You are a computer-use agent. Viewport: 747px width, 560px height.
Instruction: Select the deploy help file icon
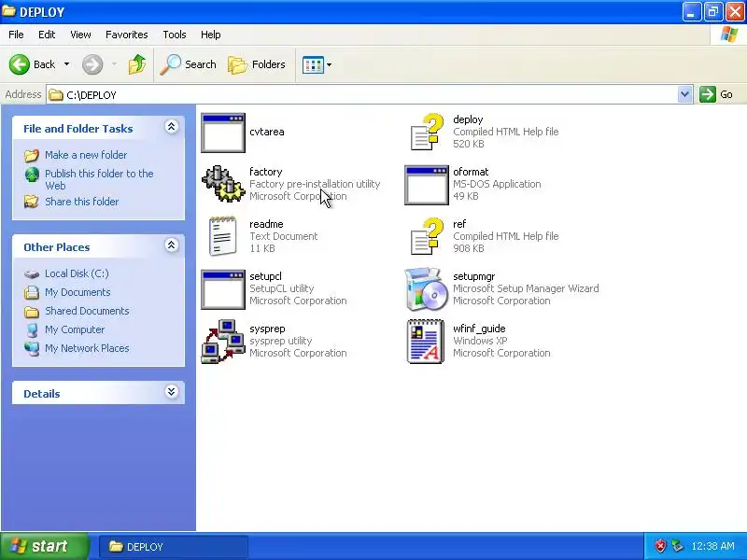(x=427, y=132)
